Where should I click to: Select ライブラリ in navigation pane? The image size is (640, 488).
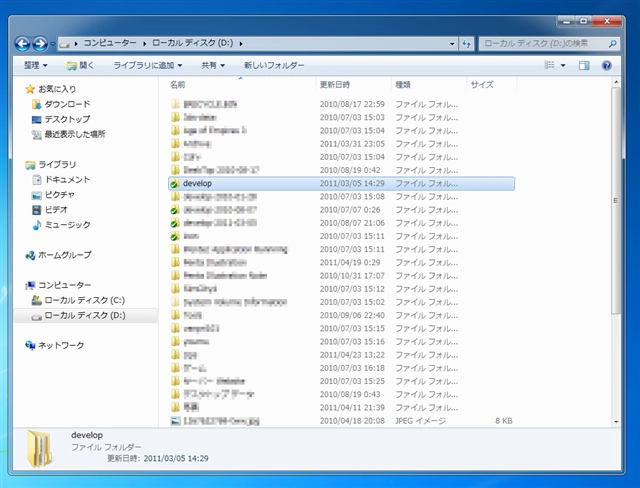point(57,164)
